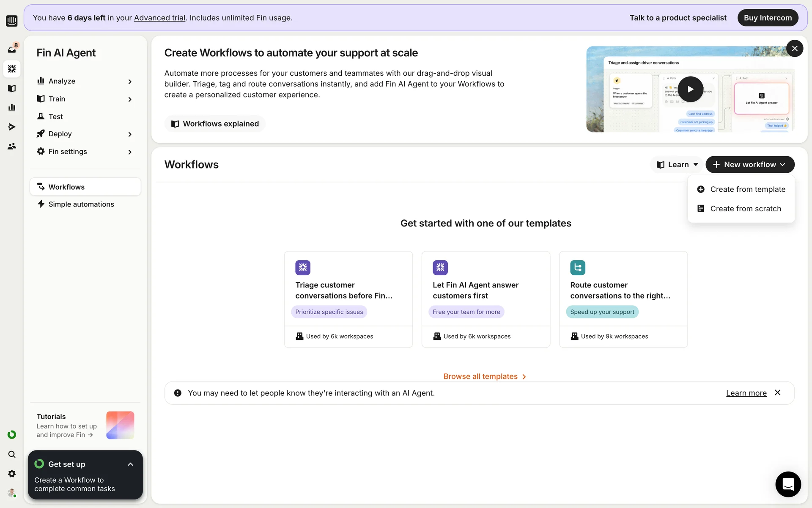Open Simple automations in sidebar

[81, 204]
